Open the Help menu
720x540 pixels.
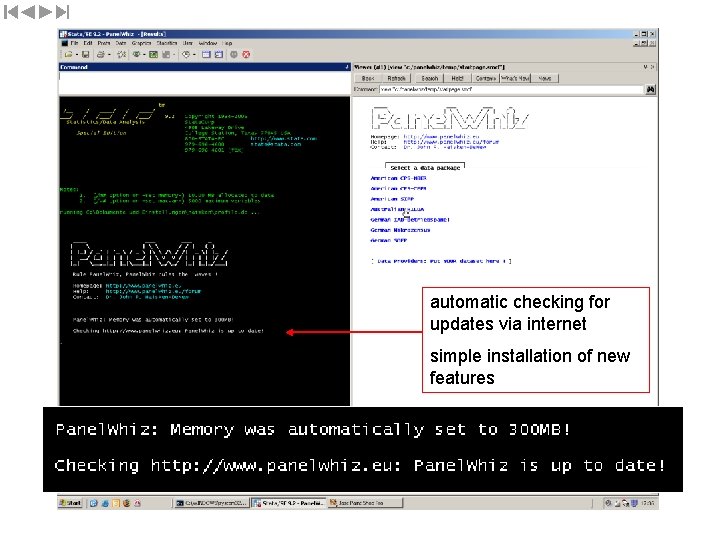click(228, 43)
